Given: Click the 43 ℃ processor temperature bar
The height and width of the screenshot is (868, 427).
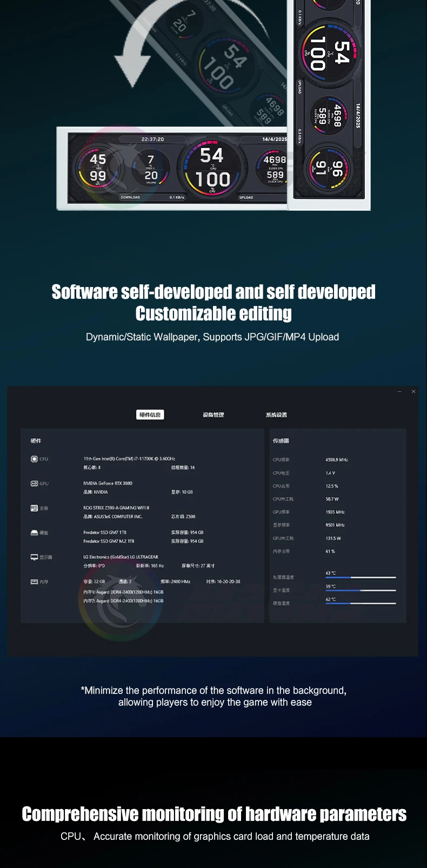Looking at the screenshot, I should tap(361, 577).
